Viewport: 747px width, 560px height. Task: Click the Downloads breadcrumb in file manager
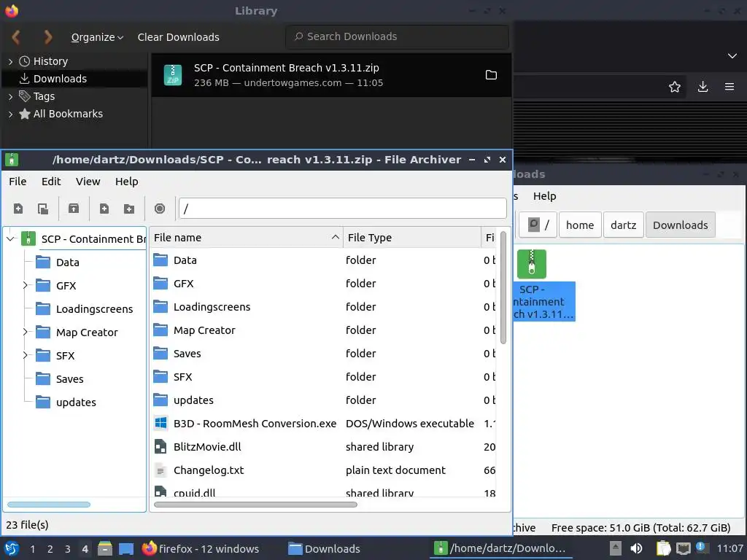(x=681, y=225)
